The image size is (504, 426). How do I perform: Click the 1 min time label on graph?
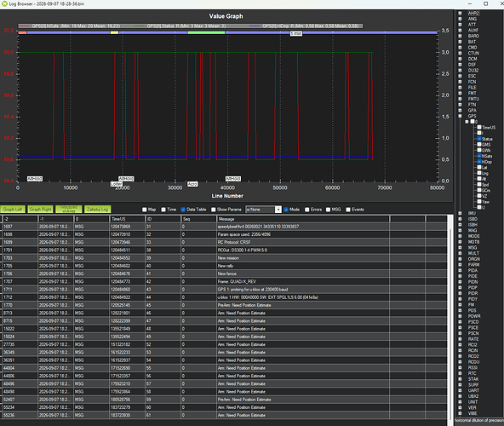click(x=296, y=33)
